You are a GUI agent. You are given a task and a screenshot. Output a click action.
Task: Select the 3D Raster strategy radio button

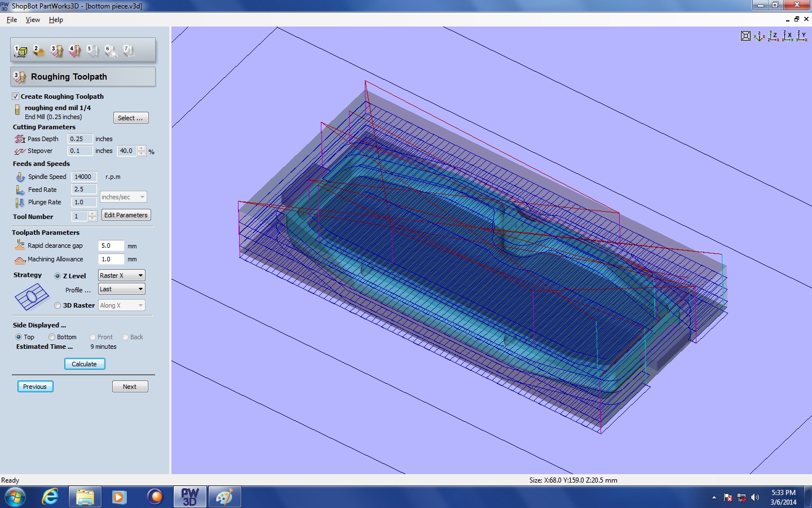click(58, 305)
